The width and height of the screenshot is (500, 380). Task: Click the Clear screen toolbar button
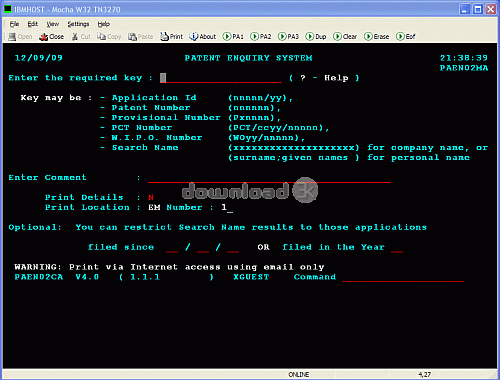pos(345,37)
